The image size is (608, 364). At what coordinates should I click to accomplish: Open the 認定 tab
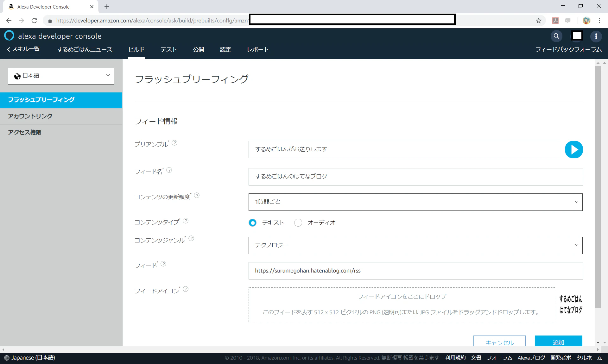pyautogui.click(x=225, y=50)
